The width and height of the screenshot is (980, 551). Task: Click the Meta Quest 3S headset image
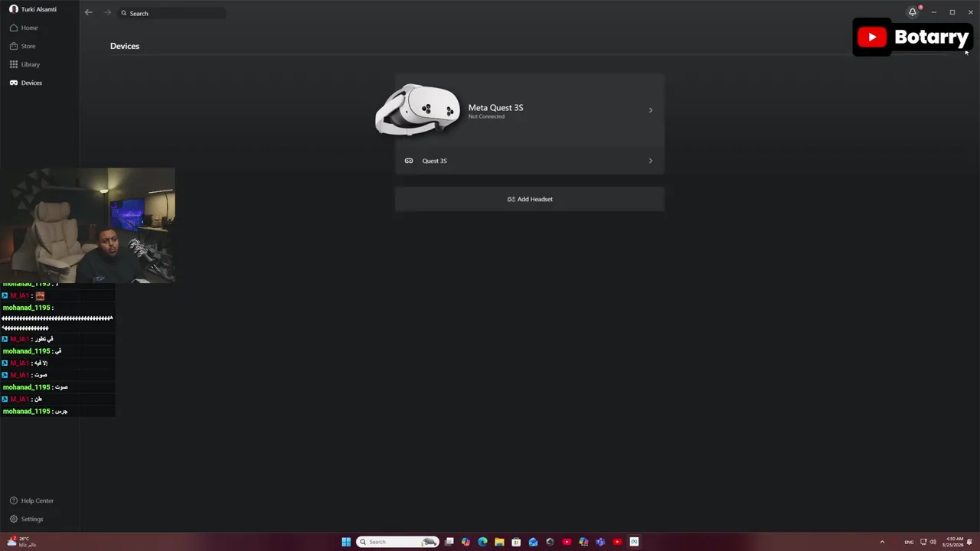pyautogui.click(x=418, y=109)
